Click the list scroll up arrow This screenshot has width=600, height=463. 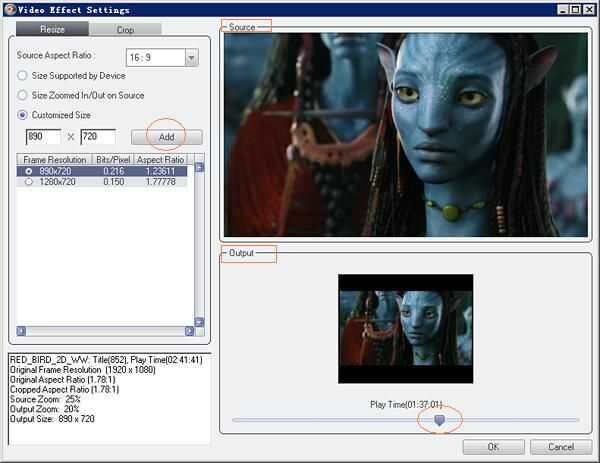coord(199,167)
